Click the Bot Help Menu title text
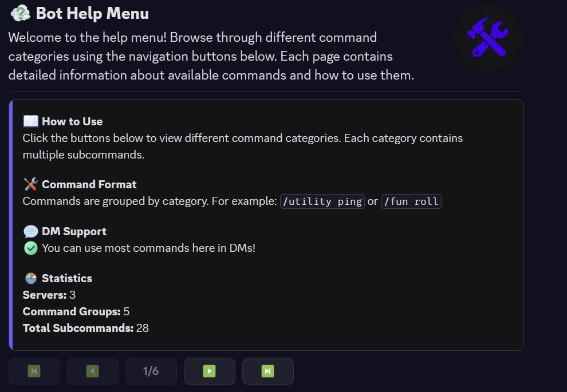The height and width of the screenshot is (392, 567). point(92,13)
